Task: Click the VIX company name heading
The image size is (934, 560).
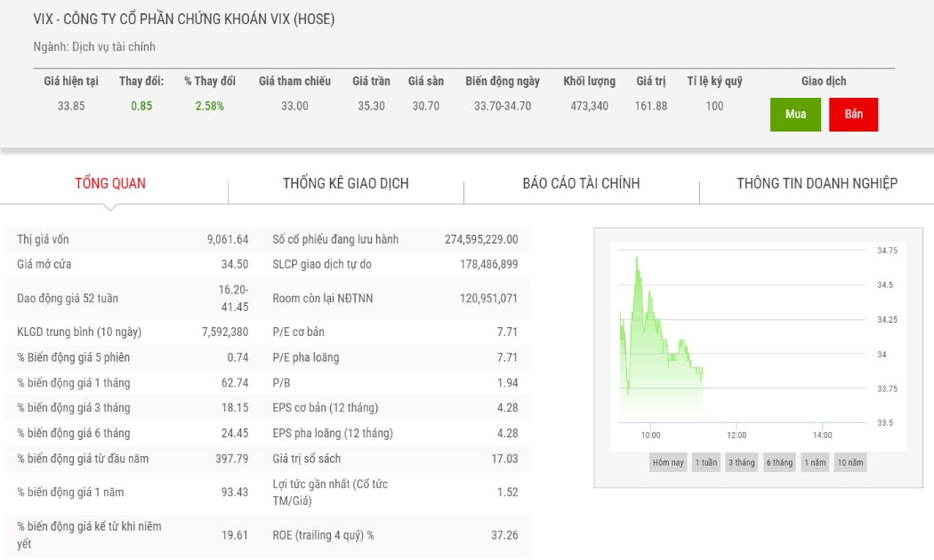Action: (x=183, y=19)
